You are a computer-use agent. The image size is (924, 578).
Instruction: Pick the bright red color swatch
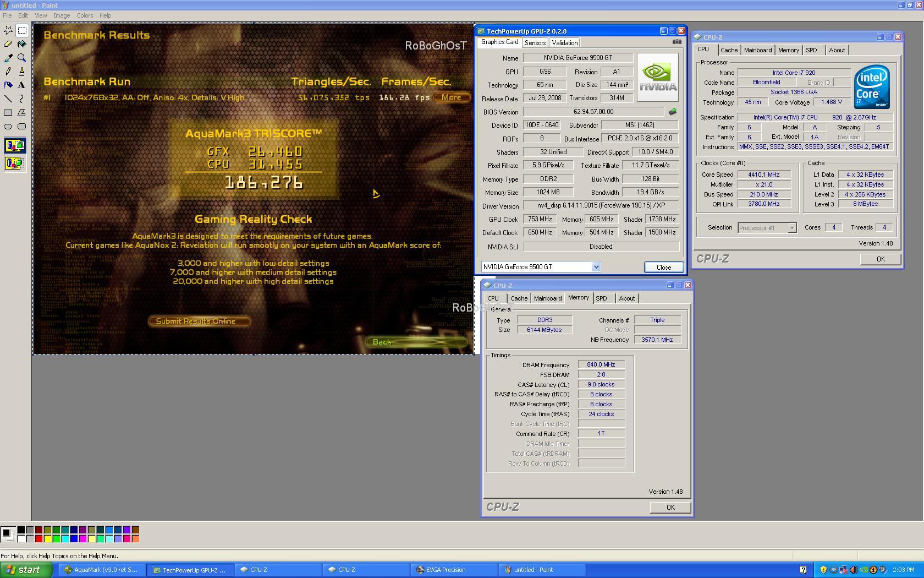pos(38,539)
